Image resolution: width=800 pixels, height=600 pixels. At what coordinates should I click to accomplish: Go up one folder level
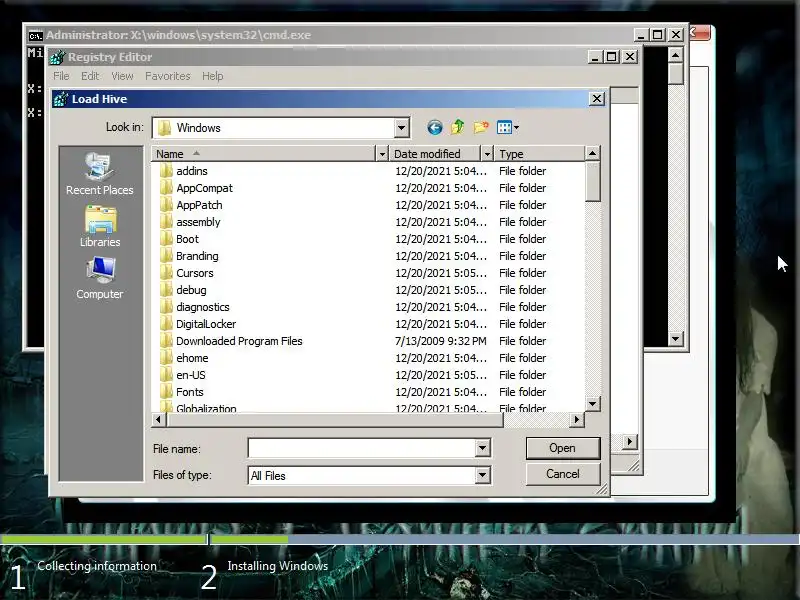tap(458, 127)
